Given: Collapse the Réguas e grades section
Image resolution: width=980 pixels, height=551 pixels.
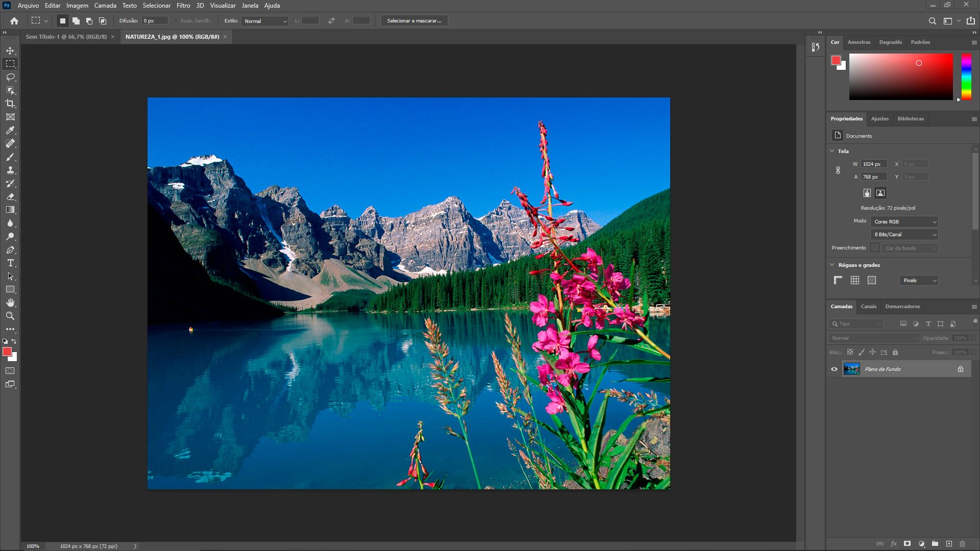Looking at the screenshot, I should click(832, 265).
